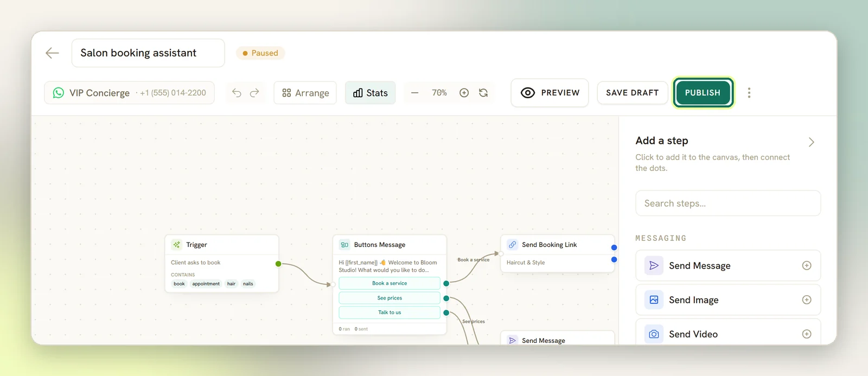Screen dimensions: 868x376
Task: Add a Send Video step
Action: (728, 332)
